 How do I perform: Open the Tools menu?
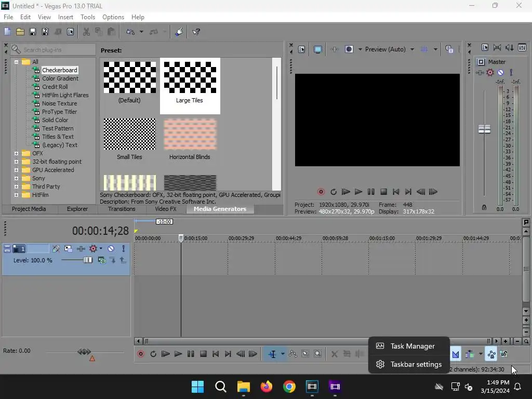(x=87, y=17)
